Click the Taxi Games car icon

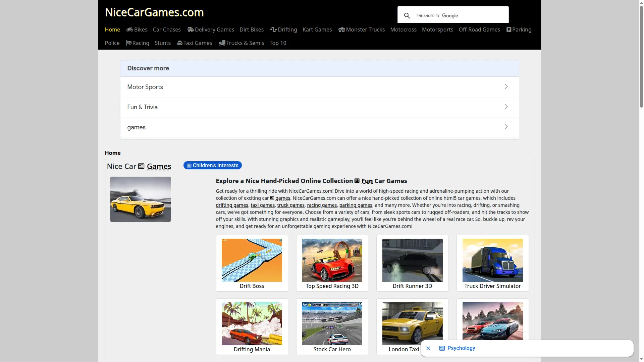click(x=180, y=43)
